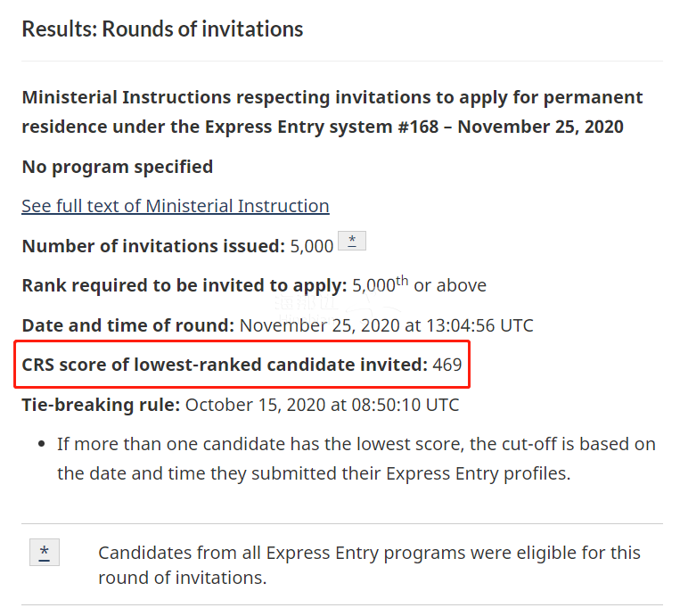Click the Number of invitations issued label
The width and height of the screenshot is (680, 616).
click(153, 246)
